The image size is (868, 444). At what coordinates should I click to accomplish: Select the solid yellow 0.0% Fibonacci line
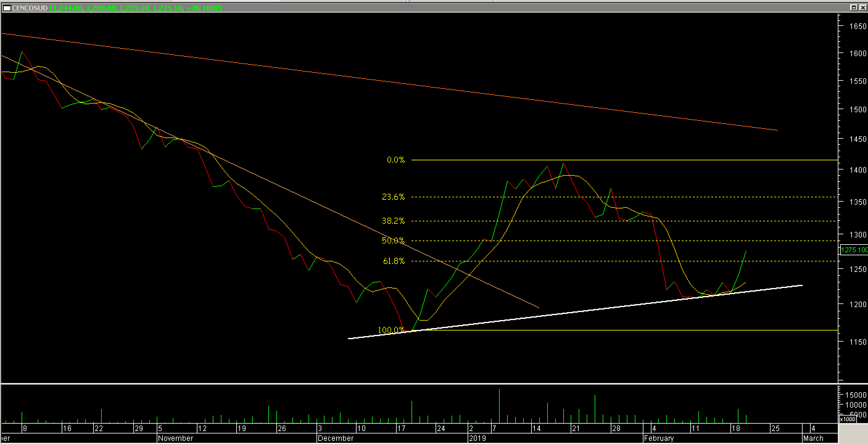[624, 160]
